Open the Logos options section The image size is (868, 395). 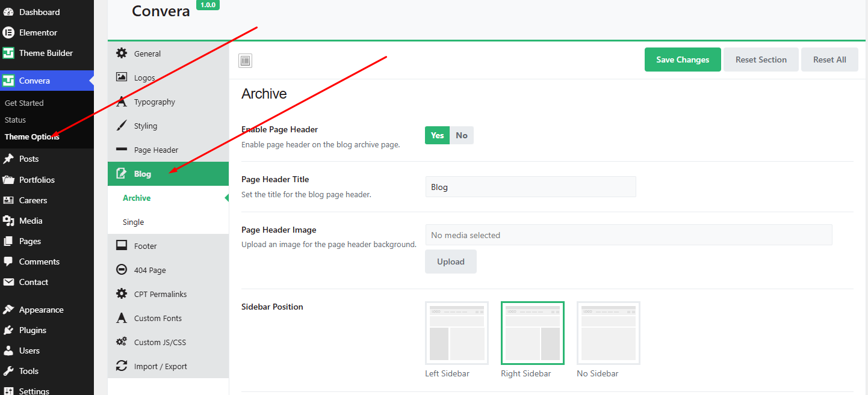(169, 78)
